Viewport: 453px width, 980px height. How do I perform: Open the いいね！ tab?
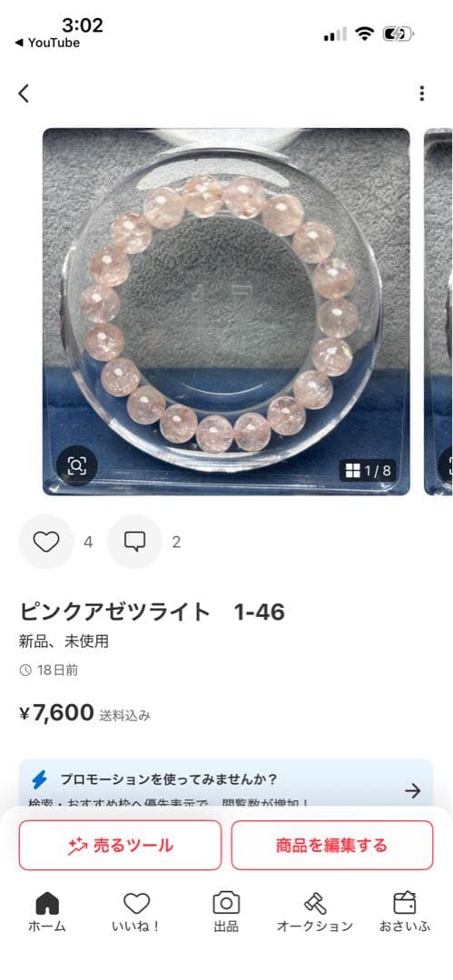pyautogui.click(x=136, y=913)
